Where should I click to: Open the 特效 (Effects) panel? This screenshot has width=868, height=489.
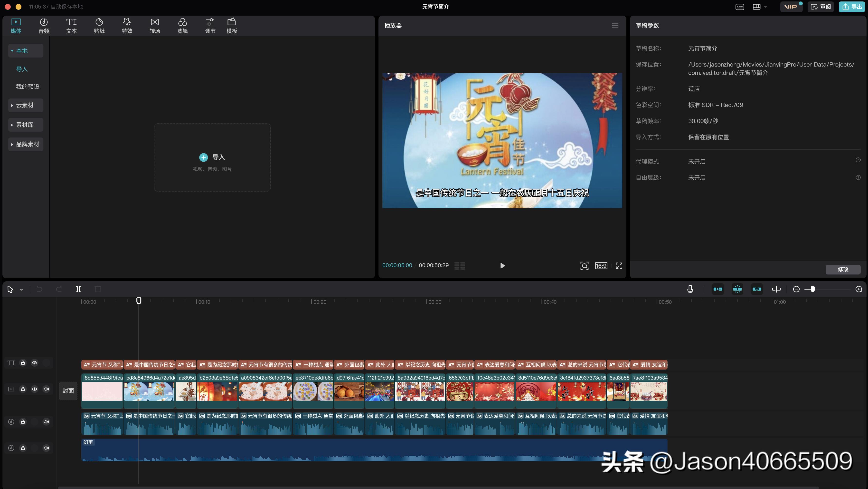tap(127, 25)
